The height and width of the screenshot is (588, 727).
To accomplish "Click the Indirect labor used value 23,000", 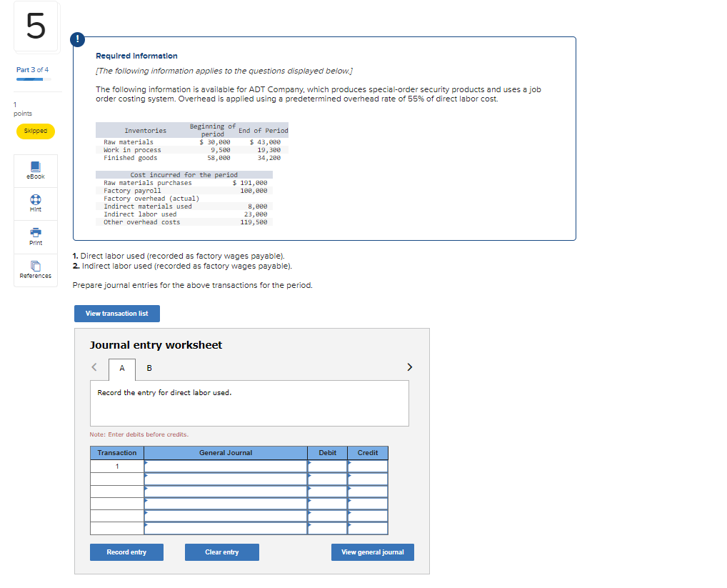I will tap(256, 214).
